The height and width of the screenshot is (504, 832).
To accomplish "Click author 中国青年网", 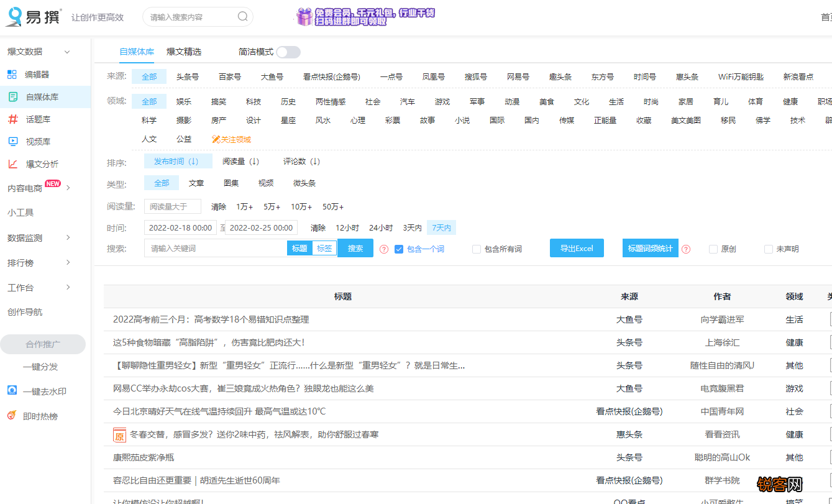I will tap(723, 411).
